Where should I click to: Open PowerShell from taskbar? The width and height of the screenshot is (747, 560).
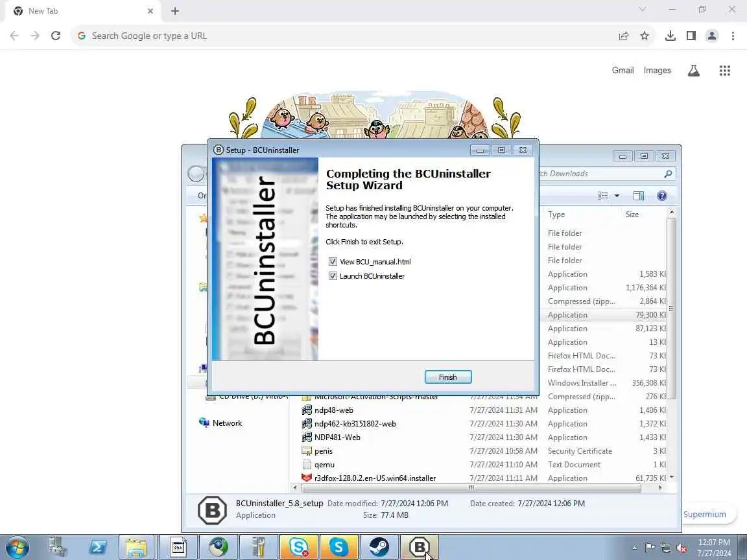click(x=98, y=547)
